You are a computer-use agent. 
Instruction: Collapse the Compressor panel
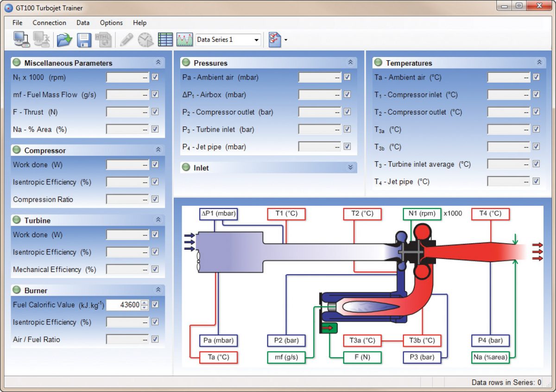click(158, 150)
